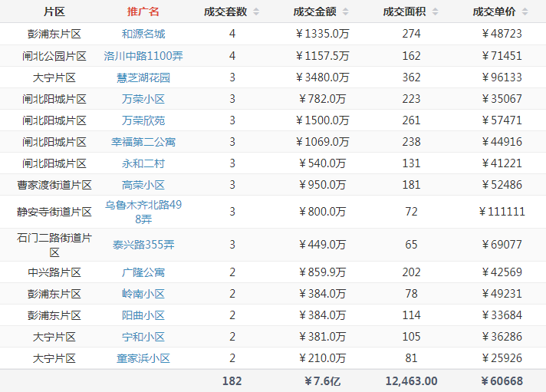Select average price ¥60668
Viewport: 546px width, 392px height.
click(x=502, y=381)
